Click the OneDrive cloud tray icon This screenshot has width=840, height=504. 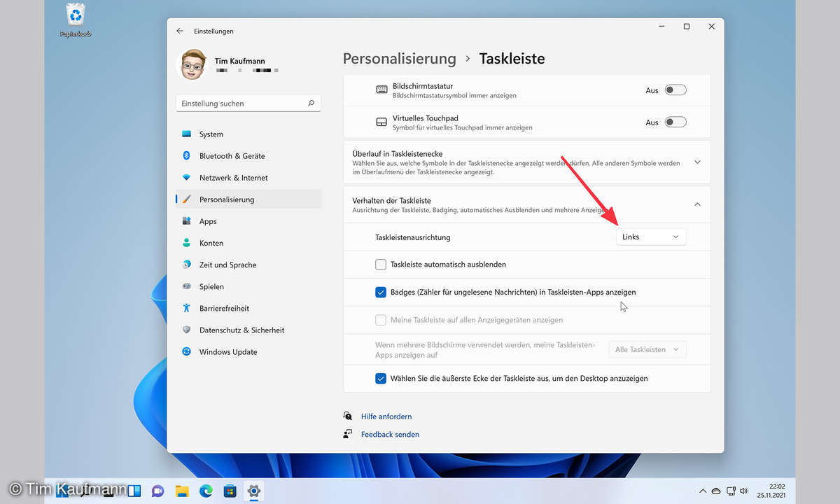[716, 491]
